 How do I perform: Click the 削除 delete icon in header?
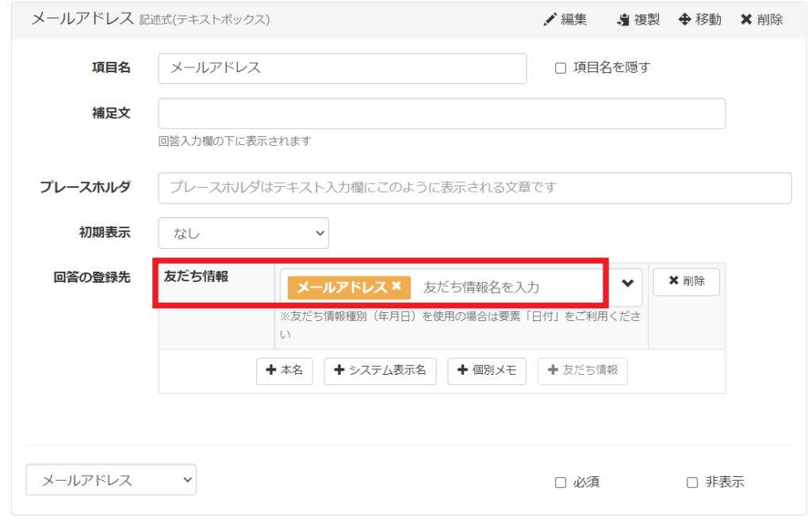(x=746, y=20)
